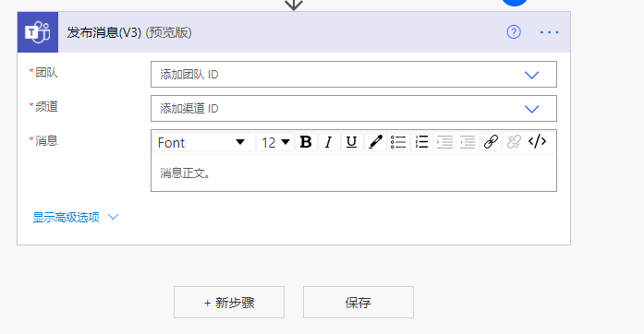Open the font size 12 dropdown
Viewport: 644px width, 334px height.
[x=275, y=142]
